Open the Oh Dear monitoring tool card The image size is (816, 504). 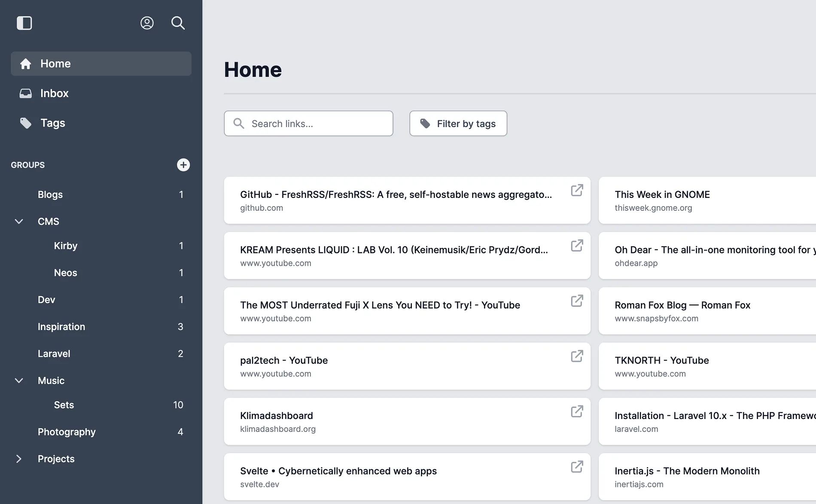pos(707,255)
